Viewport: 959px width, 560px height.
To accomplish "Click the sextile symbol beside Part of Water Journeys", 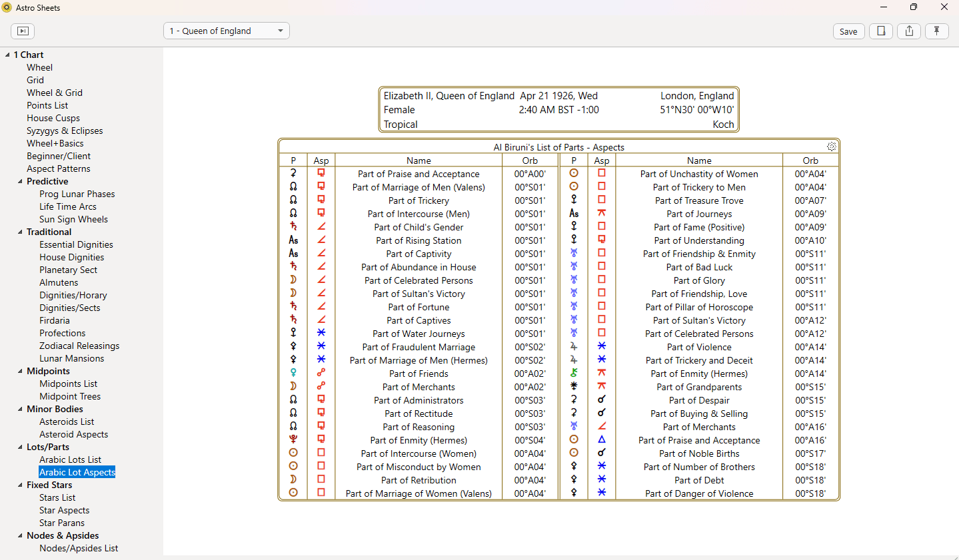I will pyautogui.click(x=321, y=333).
